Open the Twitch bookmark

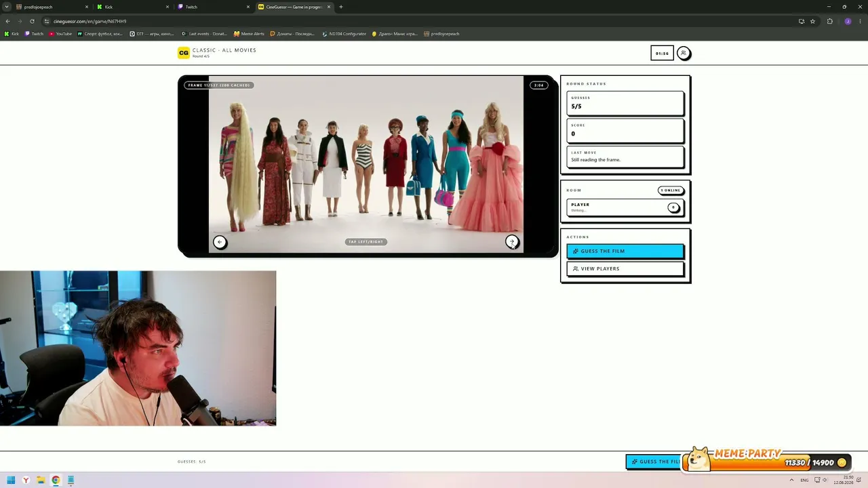click(35, 34)
